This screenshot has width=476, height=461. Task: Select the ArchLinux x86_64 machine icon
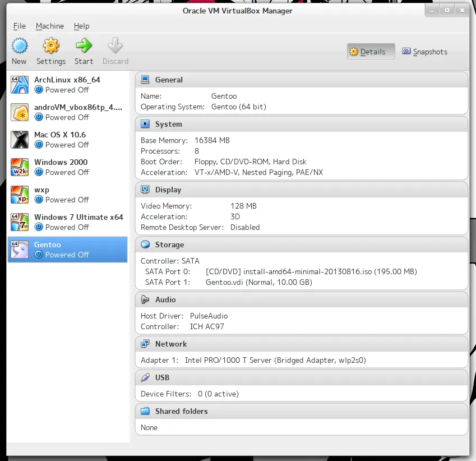pyautogui.click(x=20, y=85)
